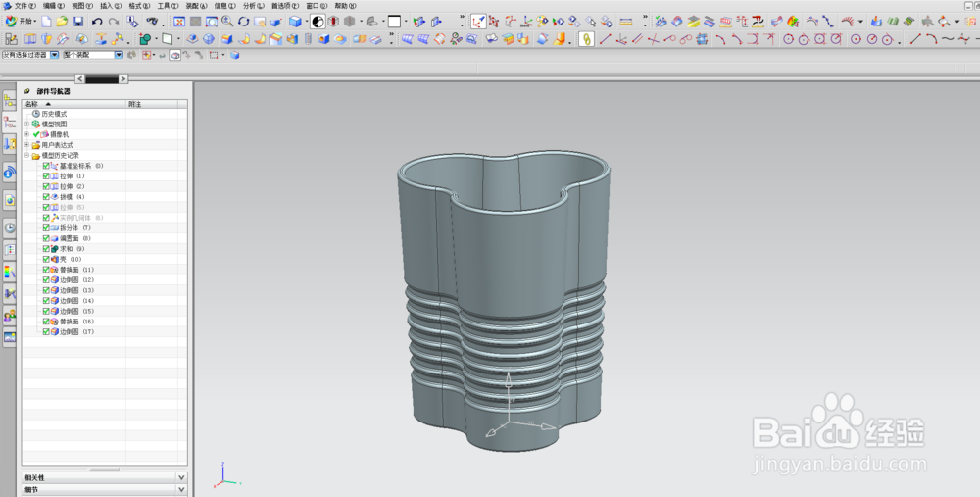Click the New file icon

pyautogui.click(x=46, y=22)
